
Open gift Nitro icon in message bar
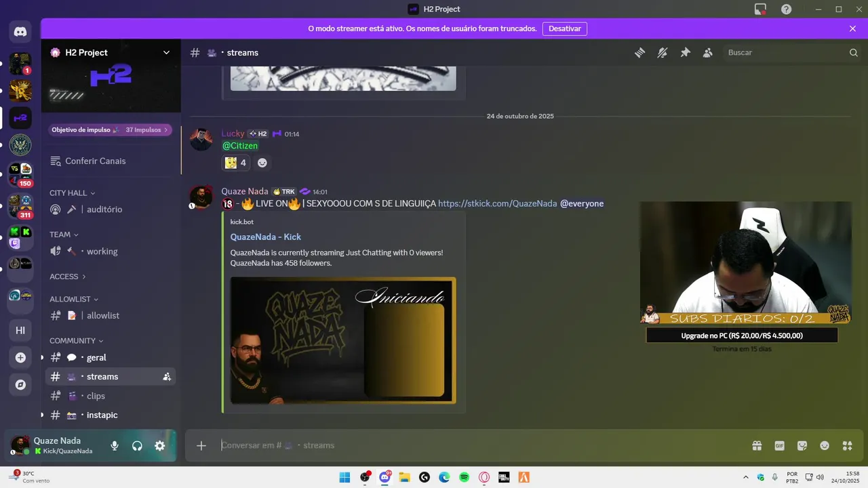pyautogui.click(x=757, y=445)
